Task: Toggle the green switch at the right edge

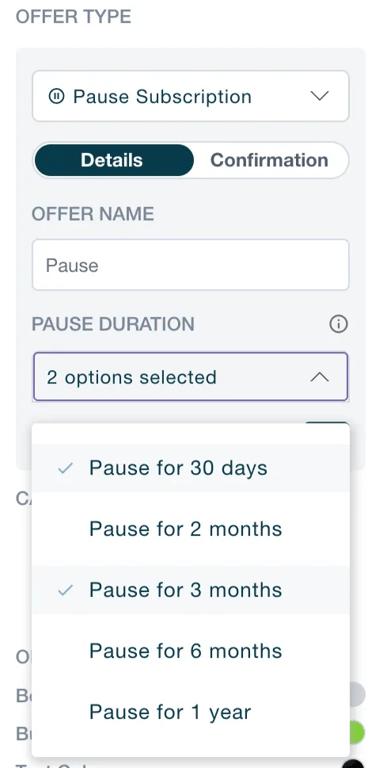Action: tap(357, 733)
